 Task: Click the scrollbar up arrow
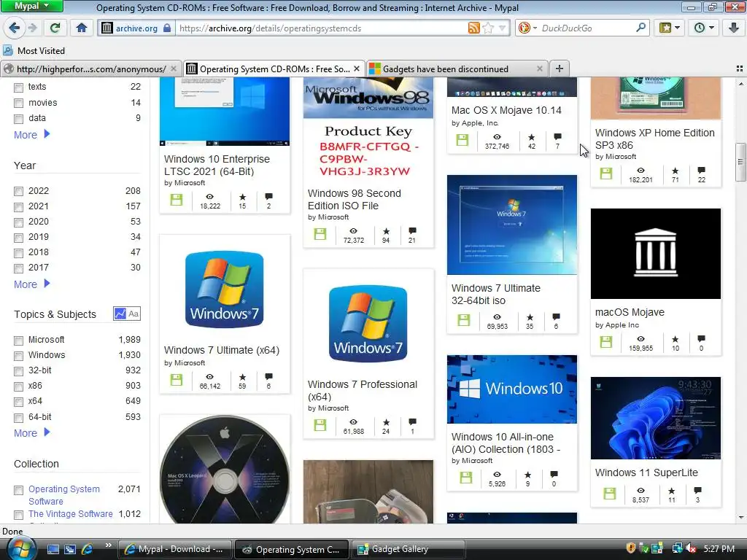740,84
